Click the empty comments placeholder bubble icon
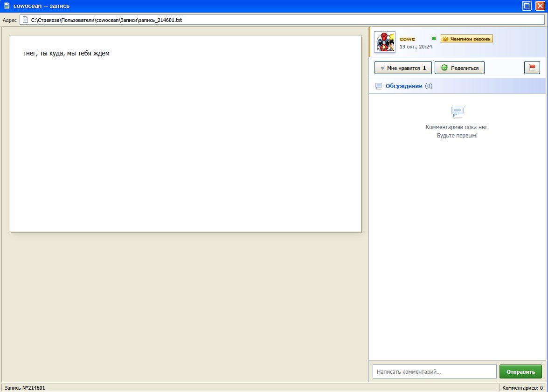The width and height of the screenshot is (548, 392). click(x=457, y=112)
